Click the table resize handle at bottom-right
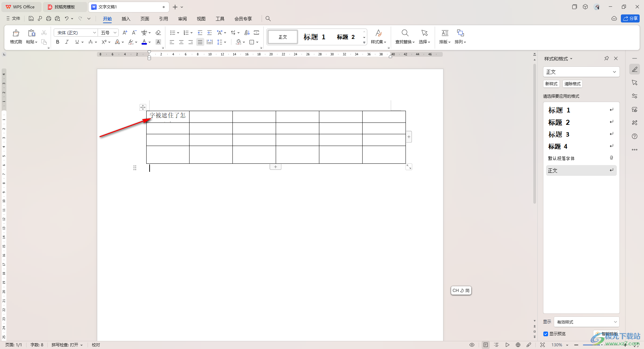The image size is (644, 349). [x=409, y=167]
